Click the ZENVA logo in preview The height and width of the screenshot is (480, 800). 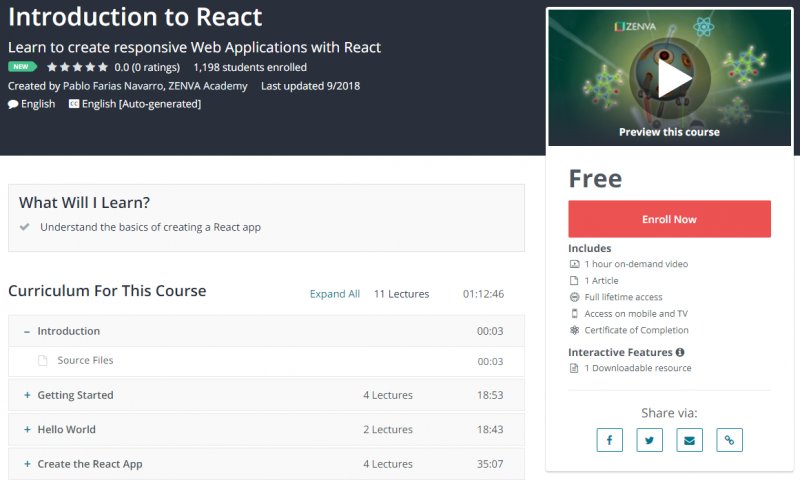[635, 26]
